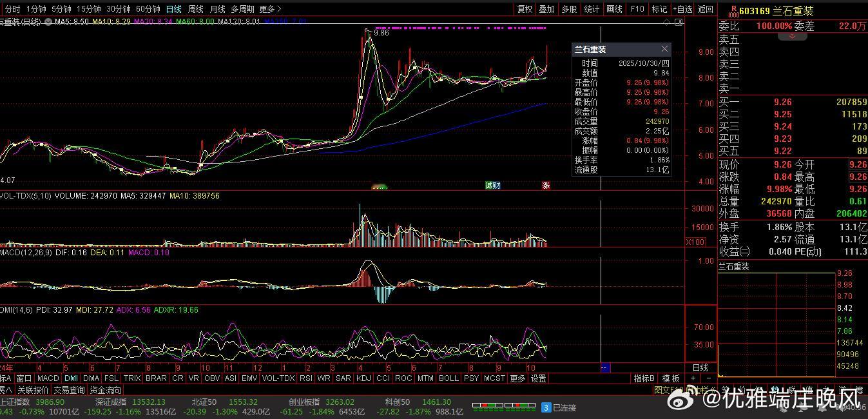
Task: Select the MCST indicator tab
Action: coord(494,378)
